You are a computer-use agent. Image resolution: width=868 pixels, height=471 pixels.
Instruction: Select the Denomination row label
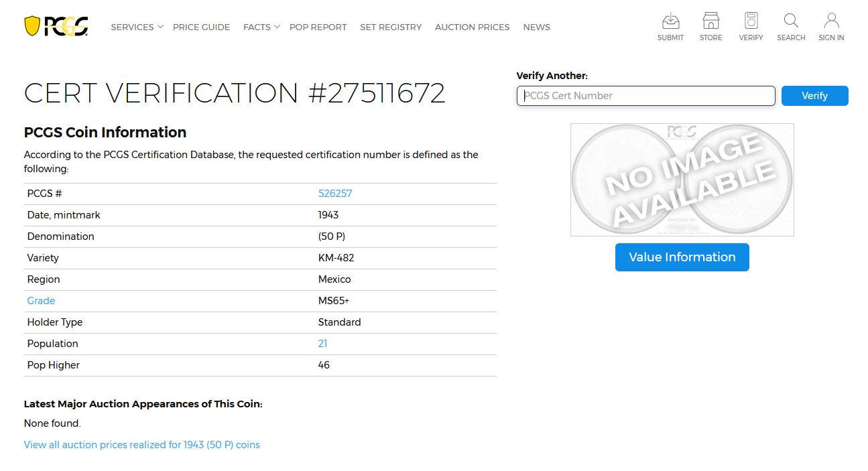(61, 237)
